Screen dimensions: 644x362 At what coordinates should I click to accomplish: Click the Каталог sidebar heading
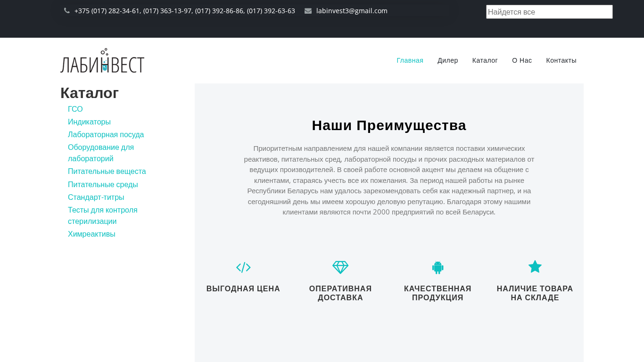tap(90, 93)
